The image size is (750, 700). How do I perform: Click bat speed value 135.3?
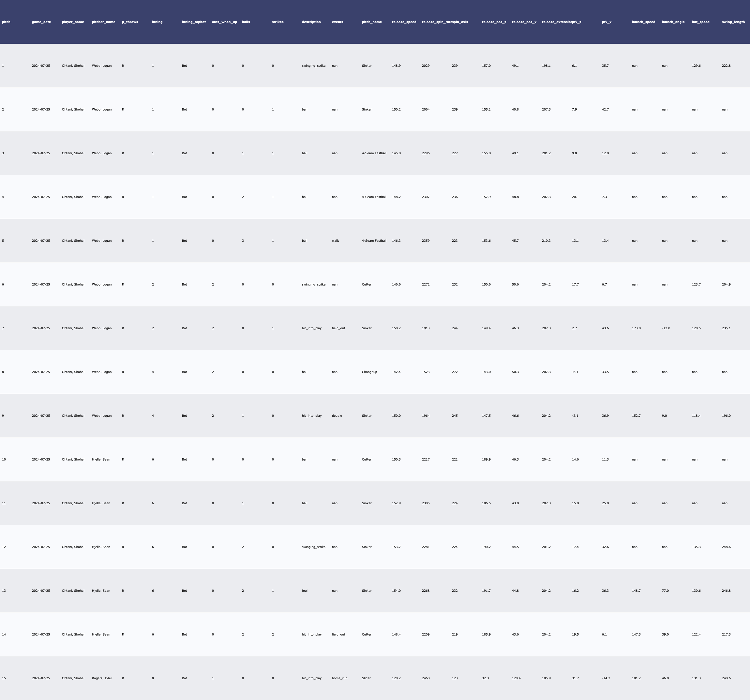tap(696, 547)
